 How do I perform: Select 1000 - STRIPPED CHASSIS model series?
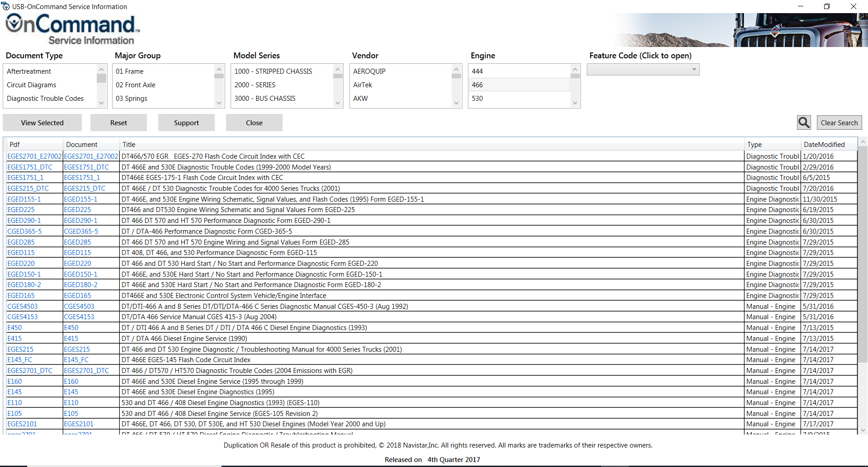[x=282, y=71]
